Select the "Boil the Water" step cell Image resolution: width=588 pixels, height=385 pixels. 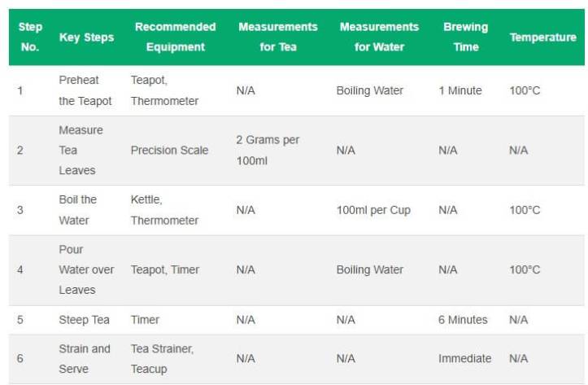click(77, 210)
